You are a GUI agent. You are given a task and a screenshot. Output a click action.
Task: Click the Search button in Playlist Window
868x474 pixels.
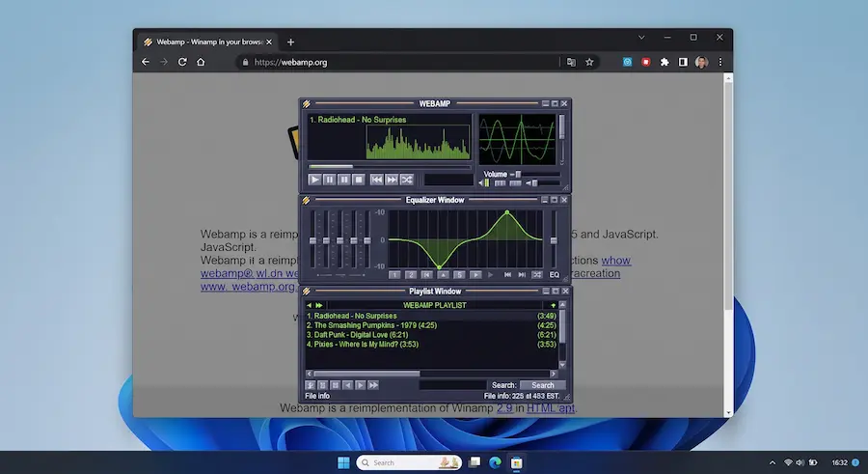[542, 385]
